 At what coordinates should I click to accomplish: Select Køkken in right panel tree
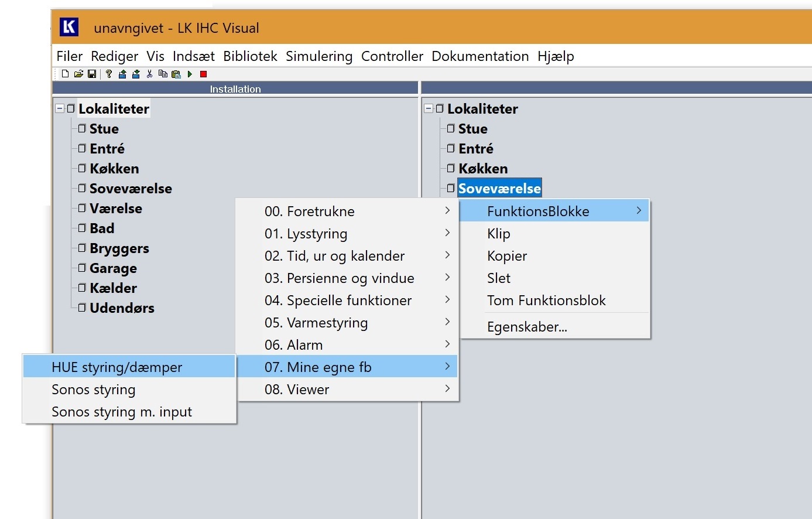coord(483,169)
